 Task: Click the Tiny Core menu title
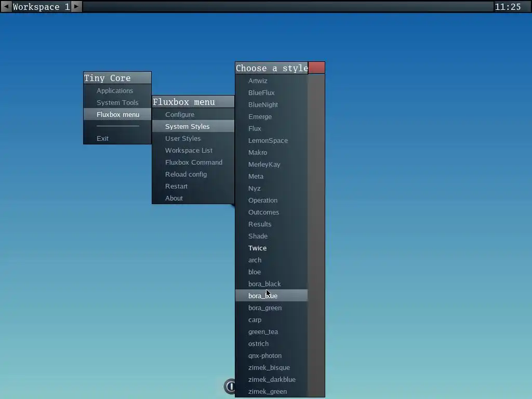pyautogui.click(x=117, y=78)
